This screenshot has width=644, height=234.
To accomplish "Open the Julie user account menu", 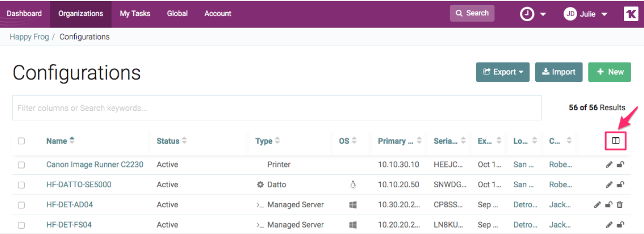I will [x=585, y=14].
